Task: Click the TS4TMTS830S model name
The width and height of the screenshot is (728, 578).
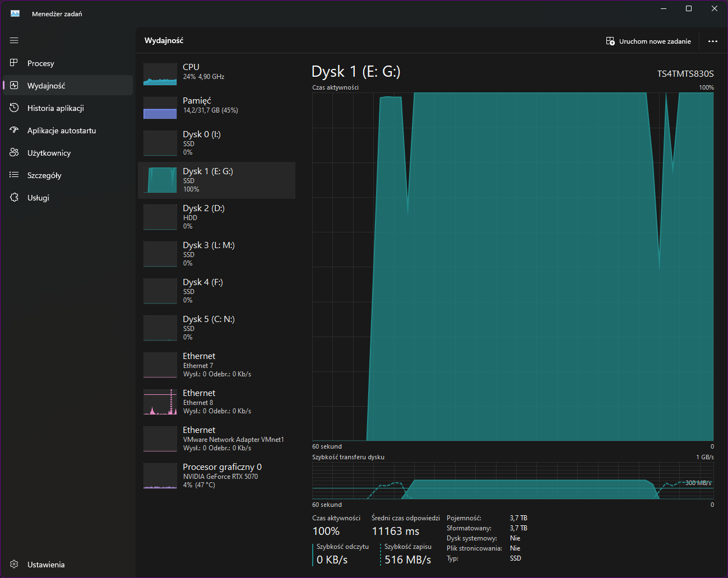Action: click(x=685, y=73)
